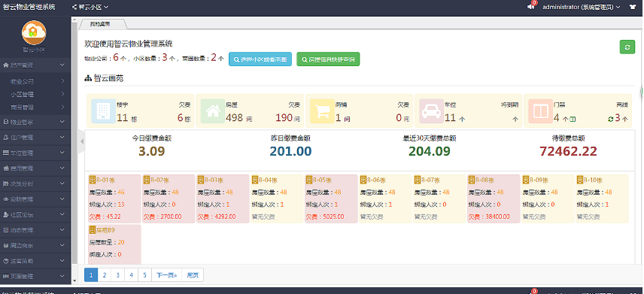Expand 商圈管理 submenu arrow
The image size is (644, 294).
pyautogui.click(x=62, y=107)
